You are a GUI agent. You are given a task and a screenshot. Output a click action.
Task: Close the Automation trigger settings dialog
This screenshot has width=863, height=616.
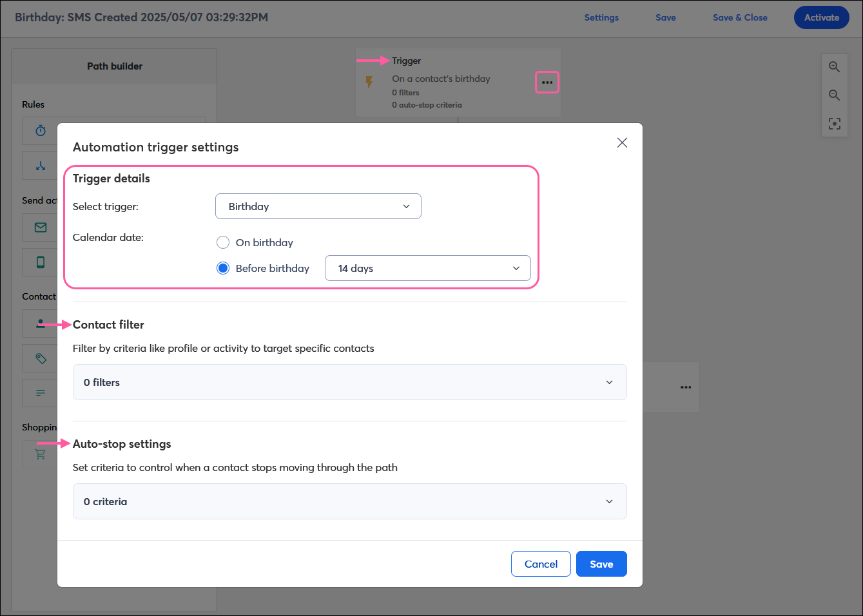(x=622, y=142)
